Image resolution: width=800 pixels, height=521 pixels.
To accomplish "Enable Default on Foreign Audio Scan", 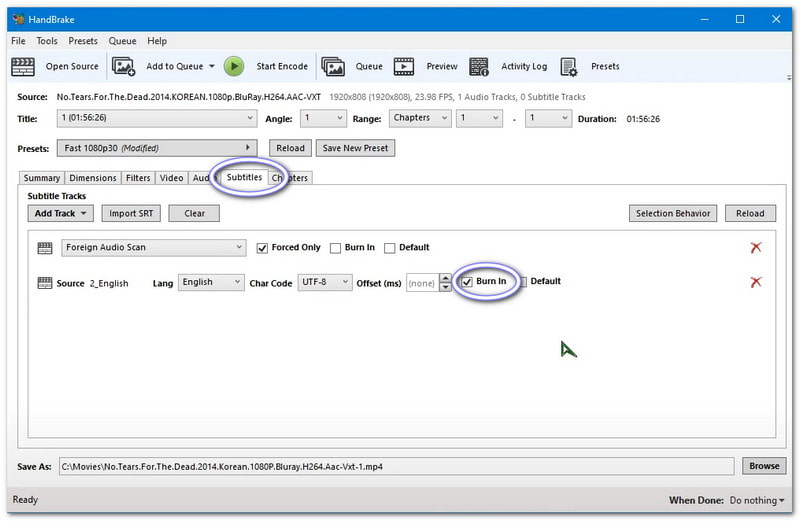I will pyautogui.click(x=390, y=248).
